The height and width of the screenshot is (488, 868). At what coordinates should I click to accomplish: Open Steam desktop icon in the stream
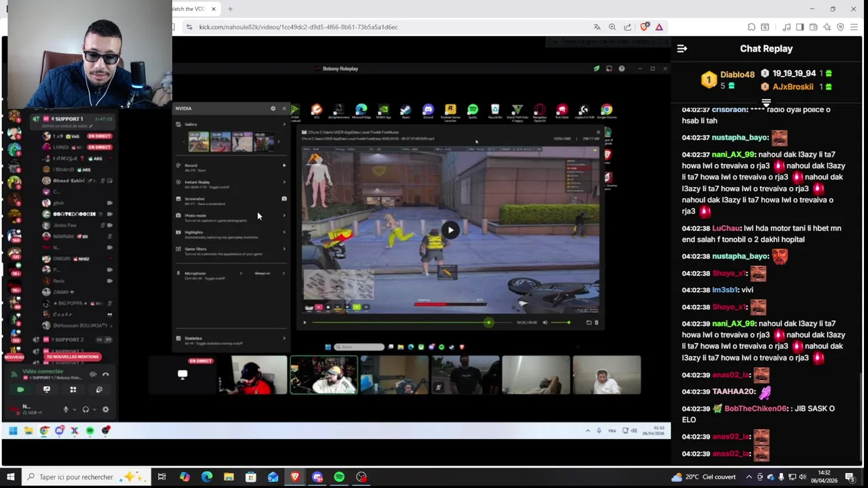click(406, 110)
